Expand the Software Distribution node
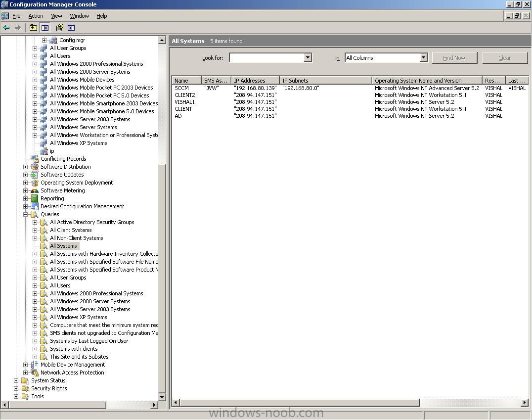The height and width of the screenshot is (420, 532). pyautogui.click(x=25, y=167)
